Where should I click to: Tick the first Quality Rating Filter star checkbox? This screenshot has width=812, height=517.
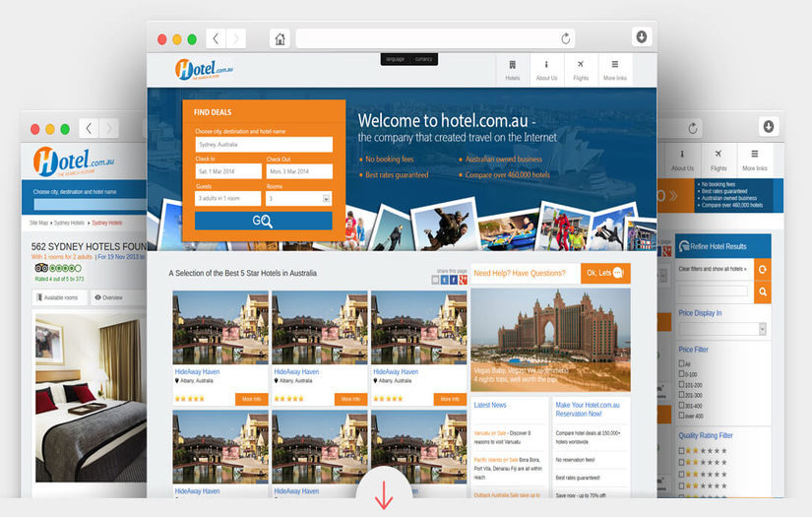[x=681, y=451]
